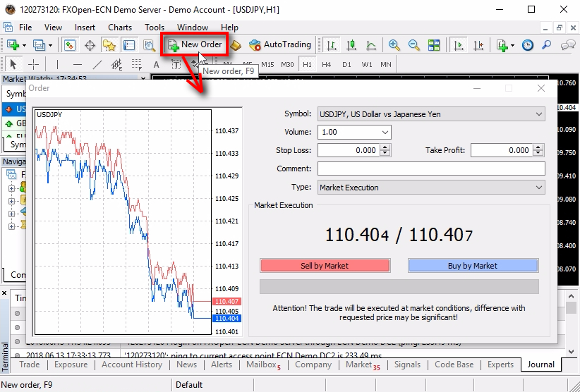
Task: Select the text label A tool
Action: tap(157, 64)
